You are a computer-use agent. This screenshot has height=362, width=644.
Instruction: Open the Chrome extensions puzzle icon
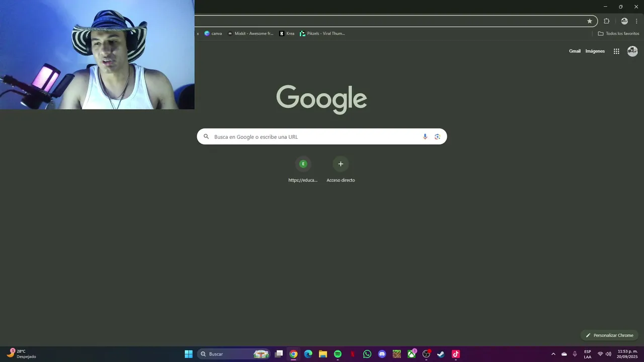point(606,21)
